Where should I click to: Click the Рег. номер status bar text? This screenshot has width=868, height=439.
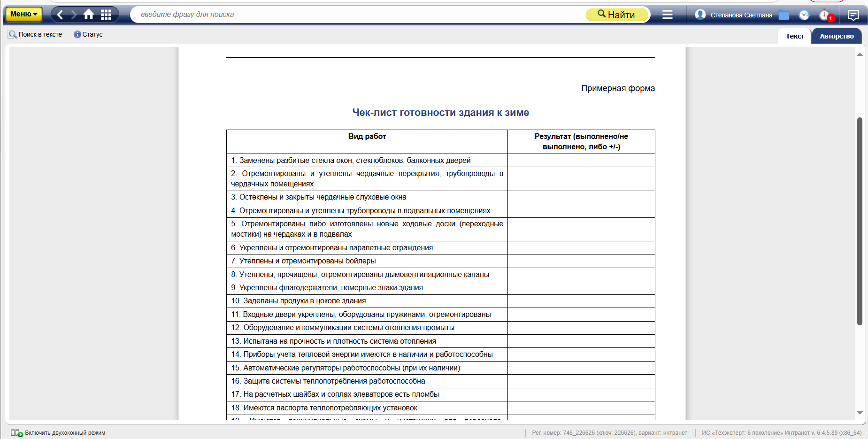tap(609, 433)
